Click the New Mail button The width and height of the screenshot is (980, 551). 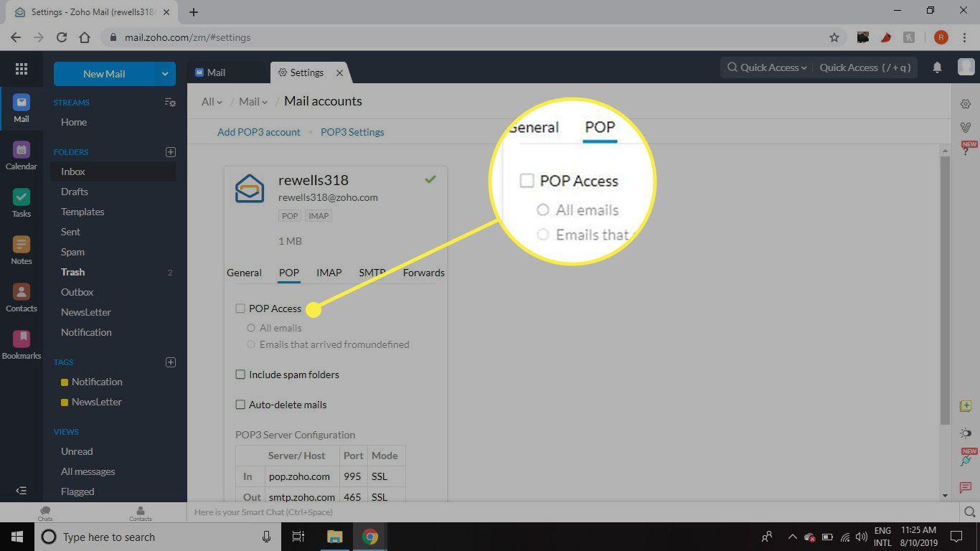tap(104, 73)
